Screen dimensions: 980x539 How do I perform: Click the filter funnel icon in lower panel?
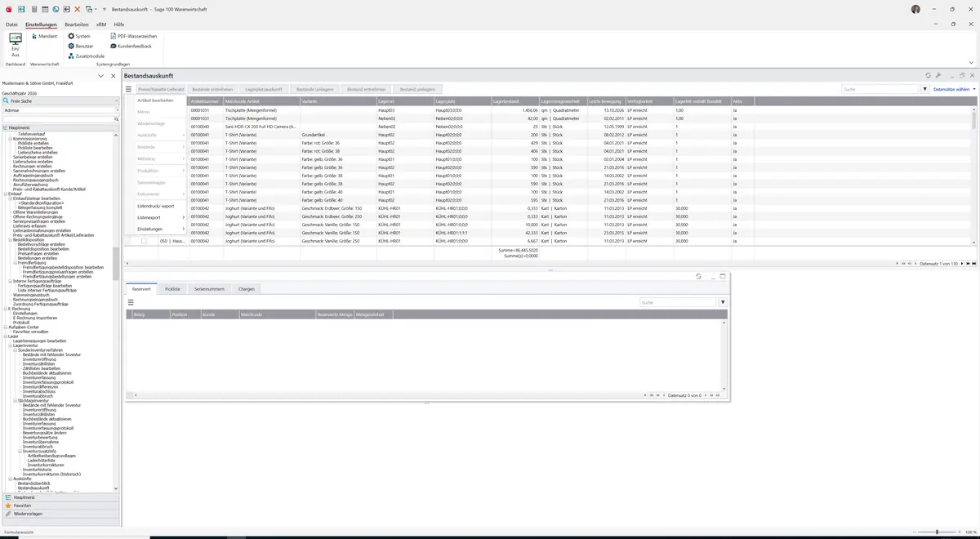(x=723, y=302)
